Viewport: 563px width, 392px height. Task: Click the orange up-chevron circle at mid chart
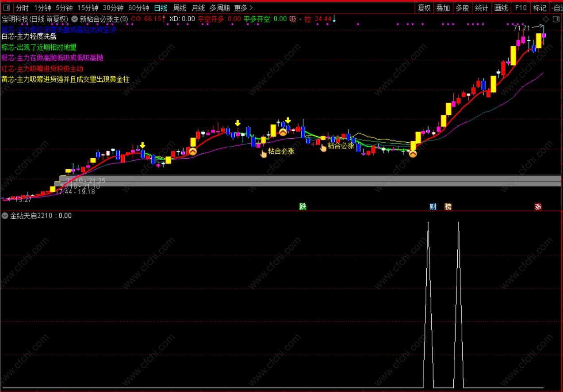[x=283, y=131]
